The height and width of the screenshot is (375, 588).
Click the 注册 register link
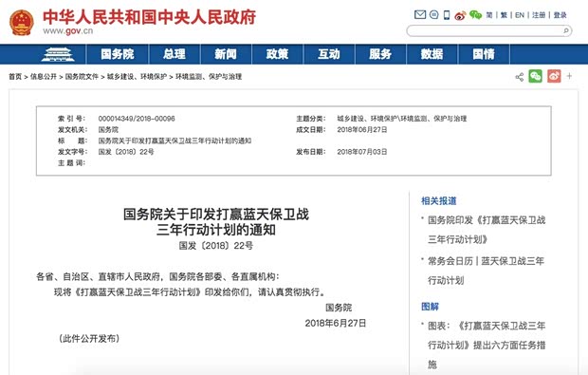click(x=539, y=15)
